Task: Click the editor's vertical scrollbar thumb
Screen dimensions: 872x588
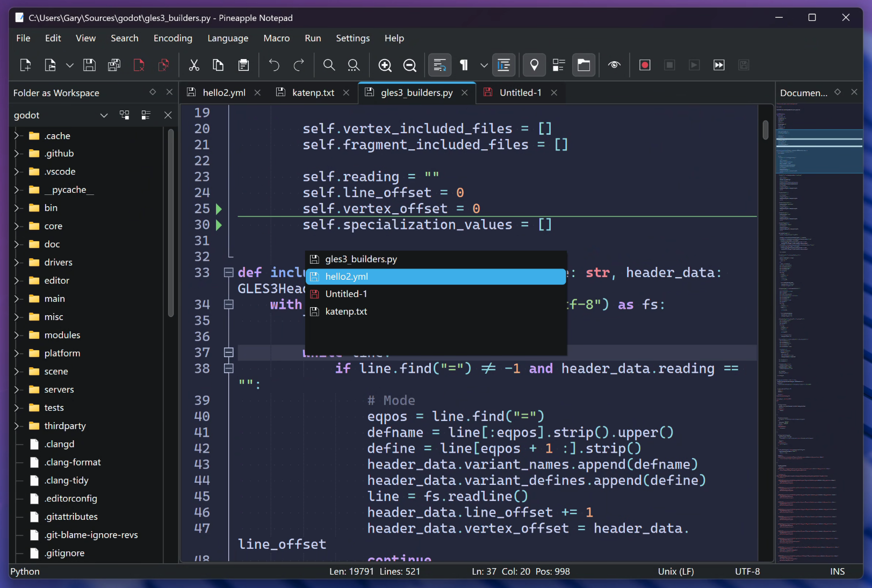Action: [766, 130]
